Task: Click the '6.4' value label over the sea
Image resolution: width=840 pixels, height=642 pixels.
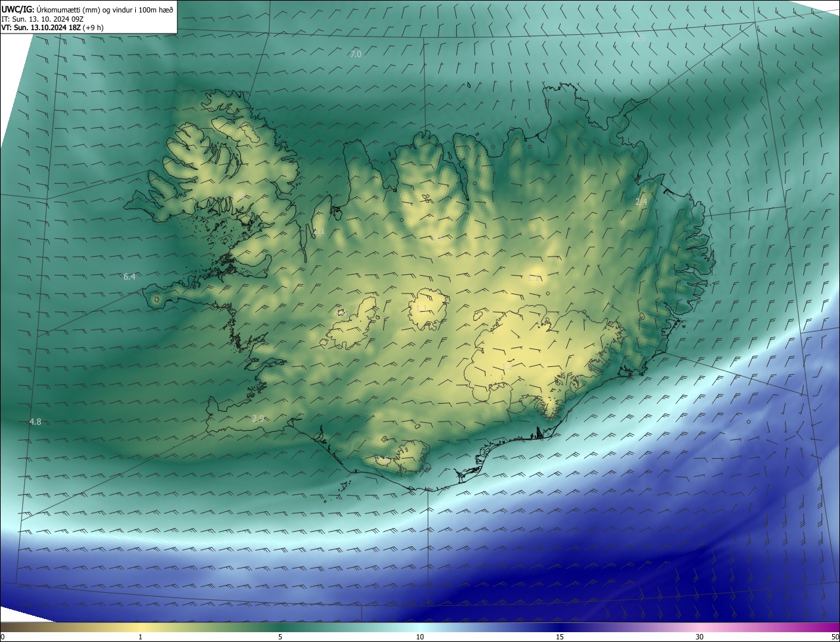Action: 129,277
